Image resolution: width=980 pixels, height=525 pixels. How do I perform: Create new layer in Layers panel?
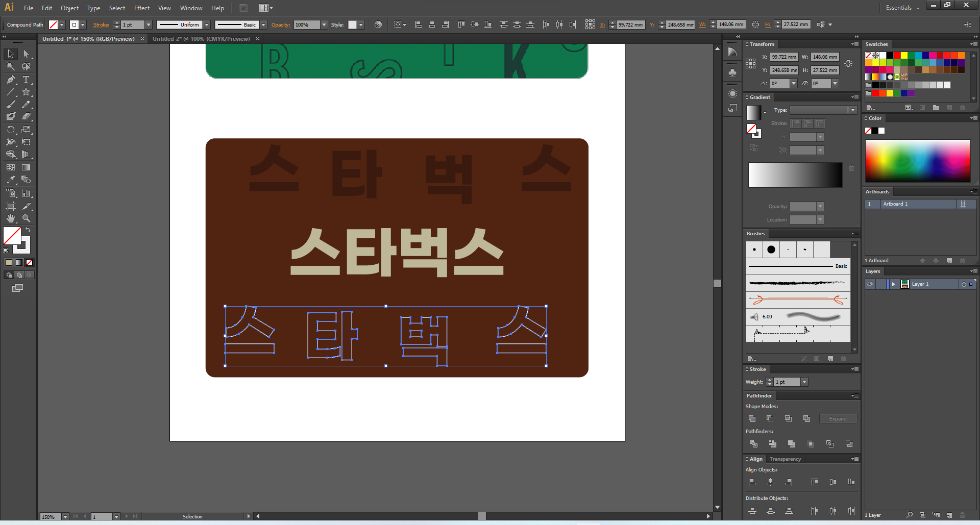(949, 515)
